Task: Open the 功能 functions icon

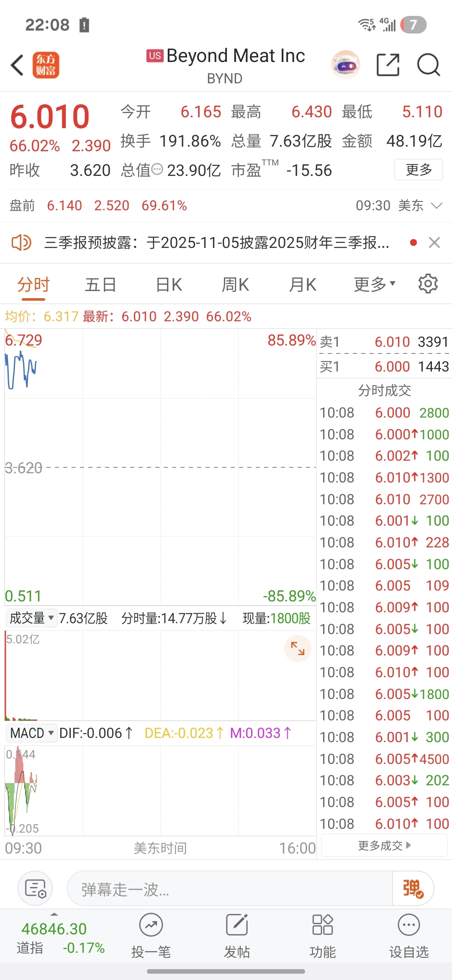Action: tap(323, 936)
